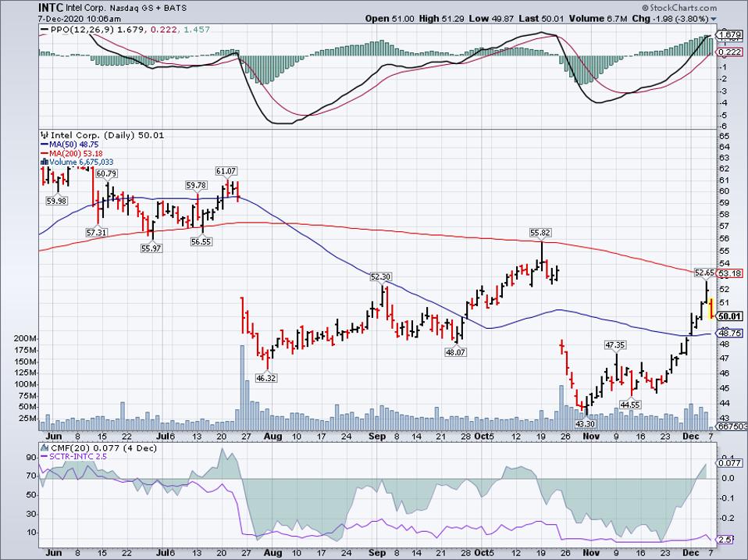Click the volume bars legend icon
The width and height of the screenshot is (748, 560).
(45, 162)
